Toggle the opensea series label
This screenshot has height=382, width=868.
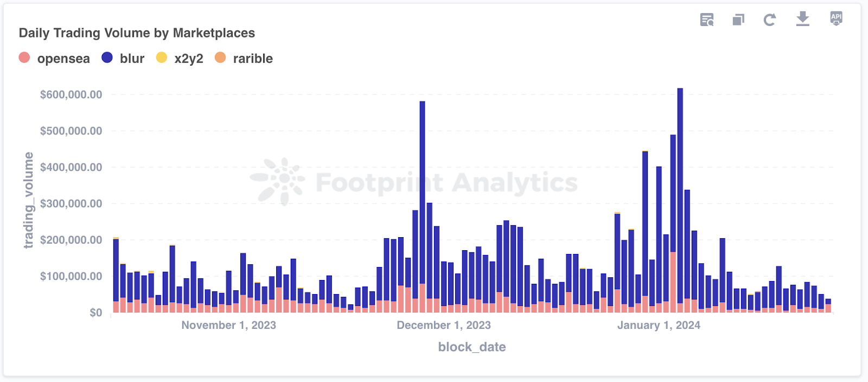[x=63, y=59]
